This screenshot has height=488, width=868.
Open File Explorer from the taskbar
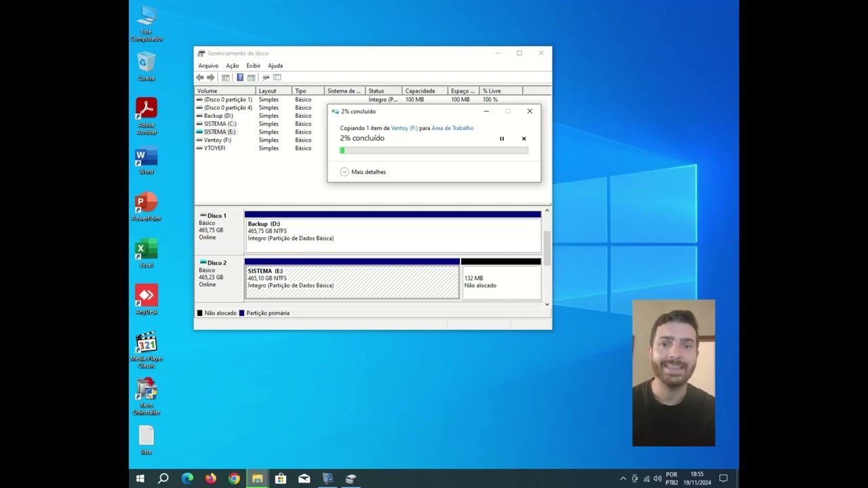click(257, 479)
